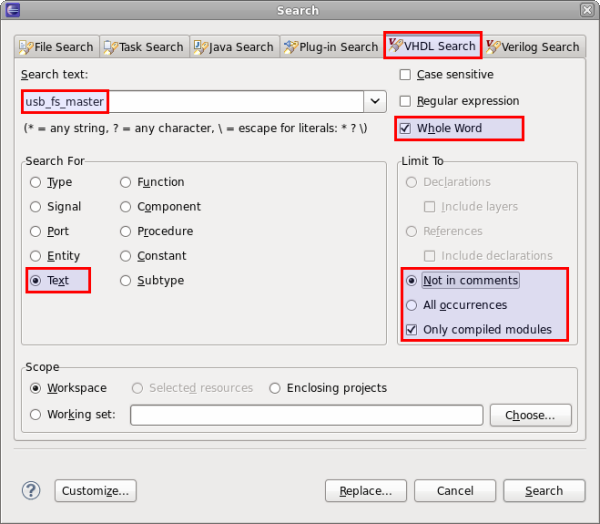Click the 'Search For' group label

point(55,161)
